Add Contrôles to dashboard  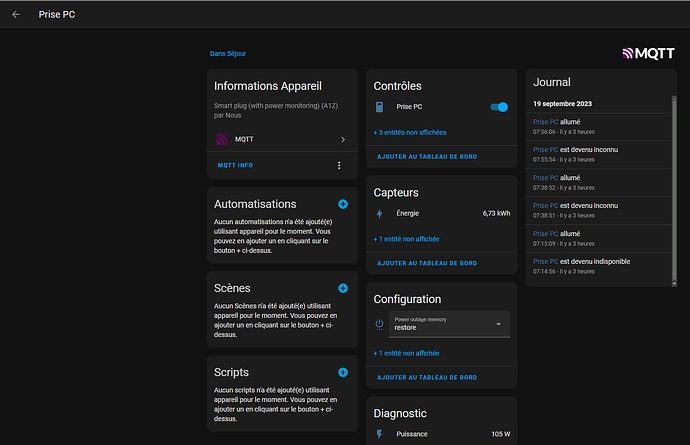pos(427,157)
